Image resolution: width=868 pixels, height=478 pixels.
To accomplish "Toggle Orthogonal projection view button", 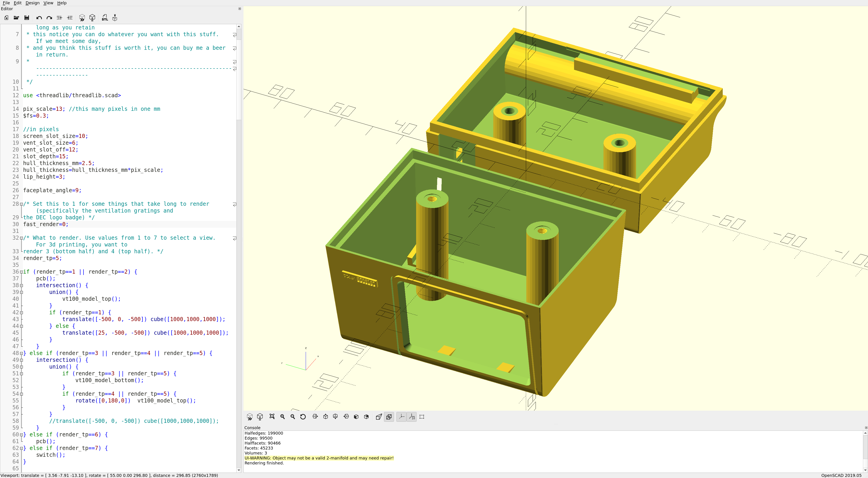I will (389, 417).
